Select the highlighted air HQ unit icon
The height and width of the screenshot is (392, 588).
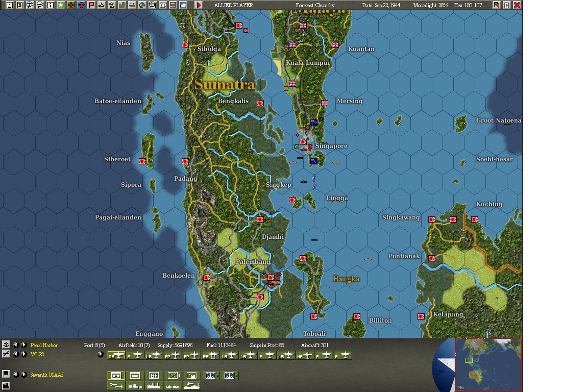(x=116, y=375)
